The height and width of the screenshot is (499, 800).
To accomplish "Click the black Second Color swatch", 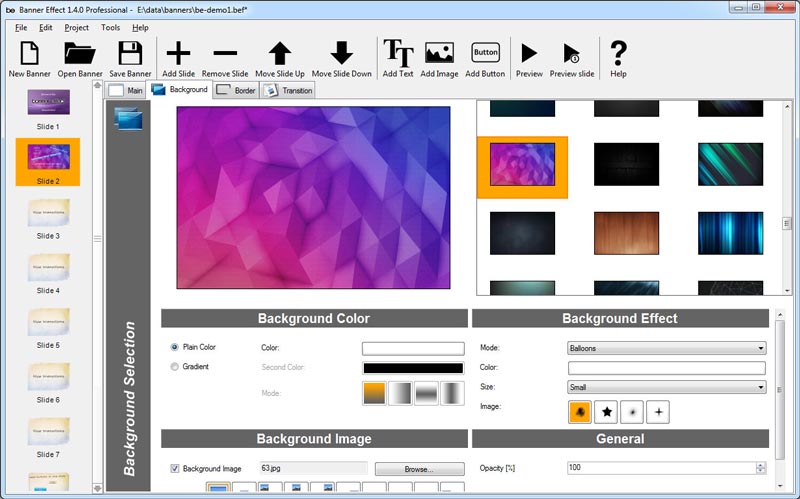I will (x=413, y=368).
